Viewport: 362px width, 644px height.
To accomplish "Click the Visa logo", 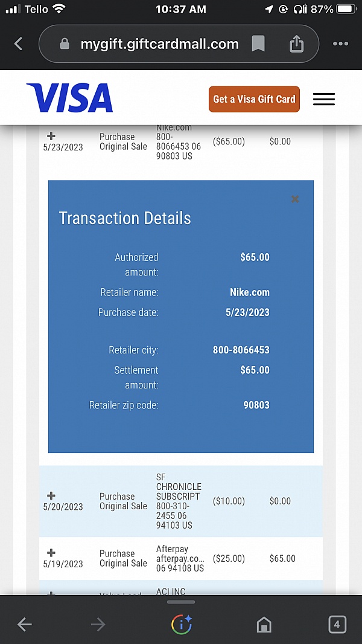I will click(x=69, y=98).
